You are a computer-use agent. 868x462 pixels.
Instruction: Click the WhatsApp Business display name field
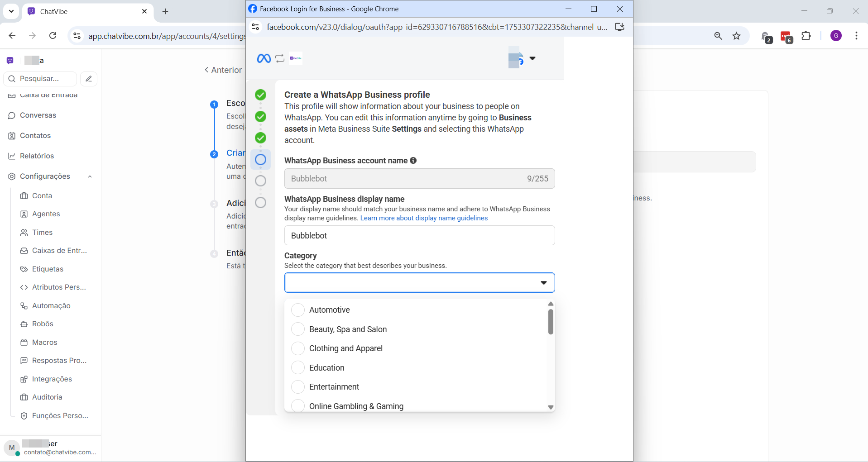tap(419, 235)
